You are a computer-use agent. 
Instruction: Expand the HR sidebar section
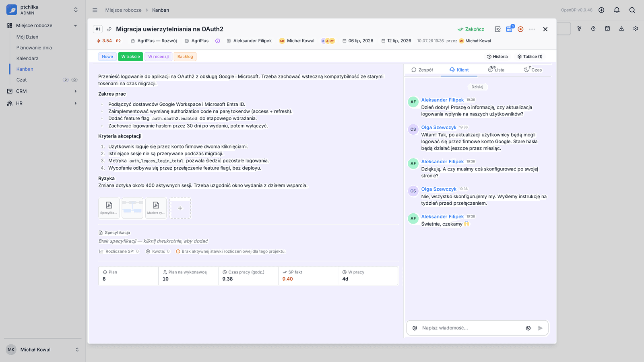click(75, 103)
